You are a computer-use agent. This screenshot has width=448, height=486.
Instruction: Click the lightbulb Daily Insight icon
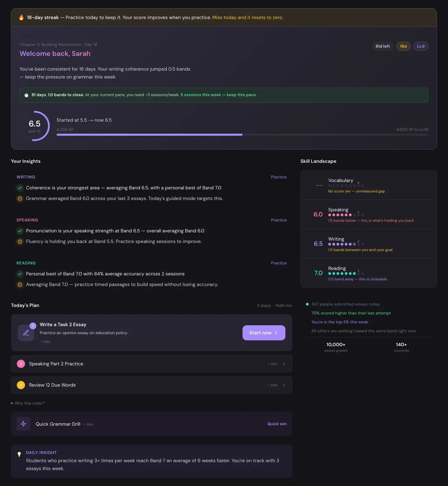pos(19,454)
